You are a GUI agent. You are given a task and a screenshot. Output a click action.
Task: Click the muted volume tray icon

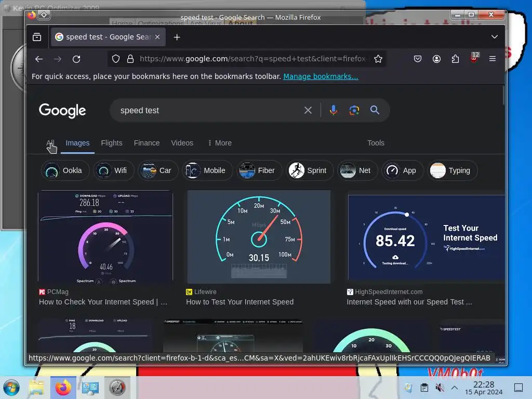pyautogui.click(x=440, y=388)
